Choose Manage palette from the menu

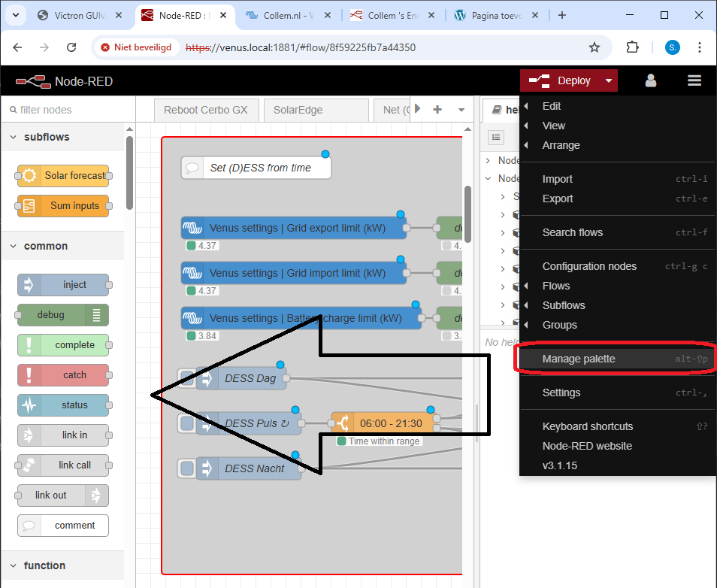pos(579,359)
